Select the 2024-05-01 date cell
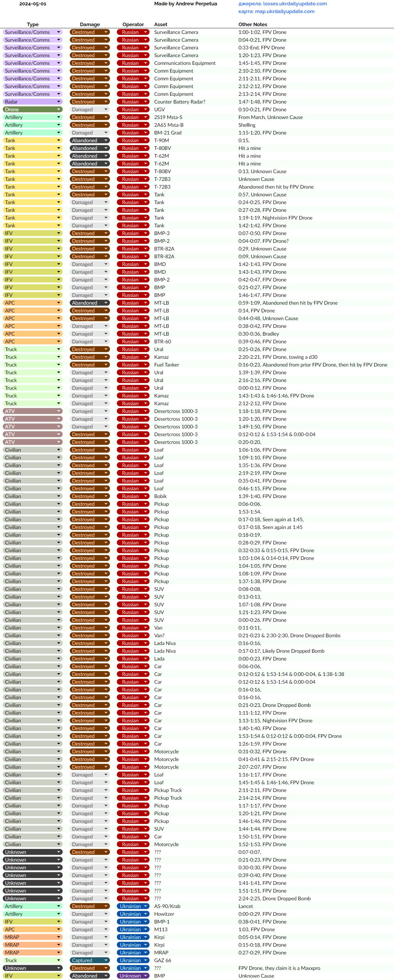The width and height of the screenshot is (394, 980). click(x=33, y=4)
